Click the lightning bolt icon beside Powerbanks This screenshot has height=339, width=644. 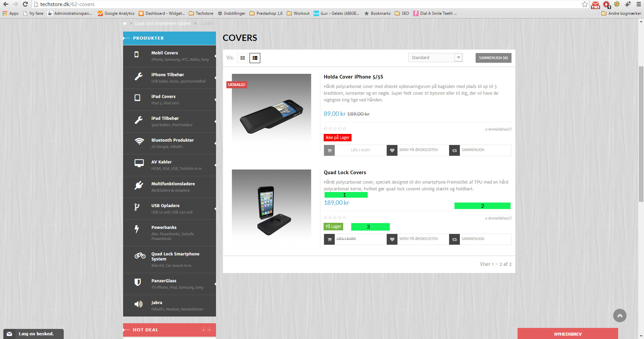[x=137, y=229]
